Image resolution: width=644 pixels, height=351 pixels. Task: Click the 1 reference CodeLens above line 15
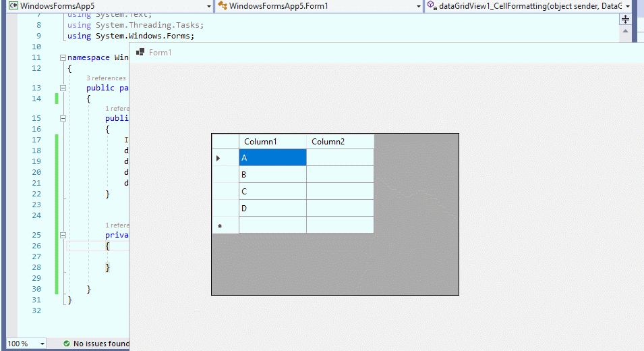tap(117, 109)
